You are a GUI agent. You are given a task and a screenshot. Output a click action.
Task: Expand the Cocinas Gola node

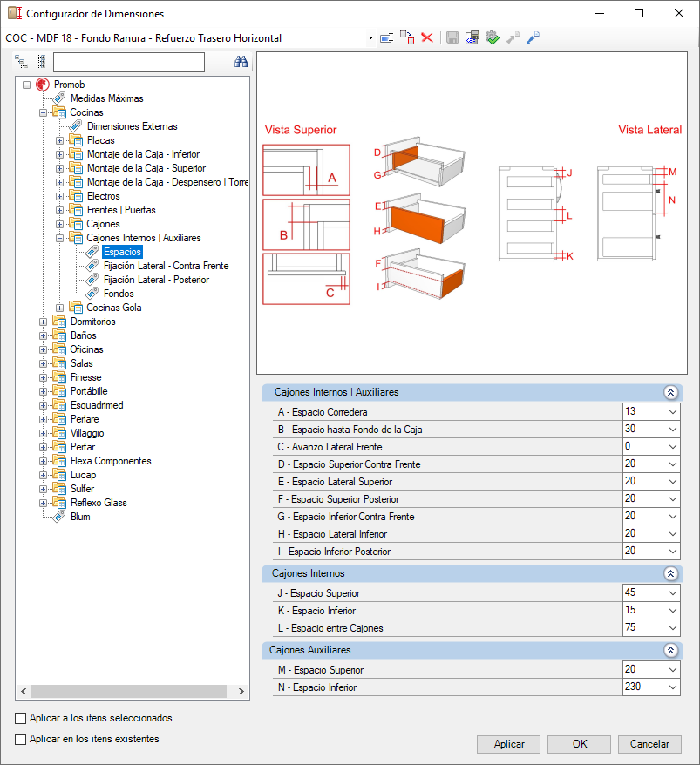click(59, 308)
